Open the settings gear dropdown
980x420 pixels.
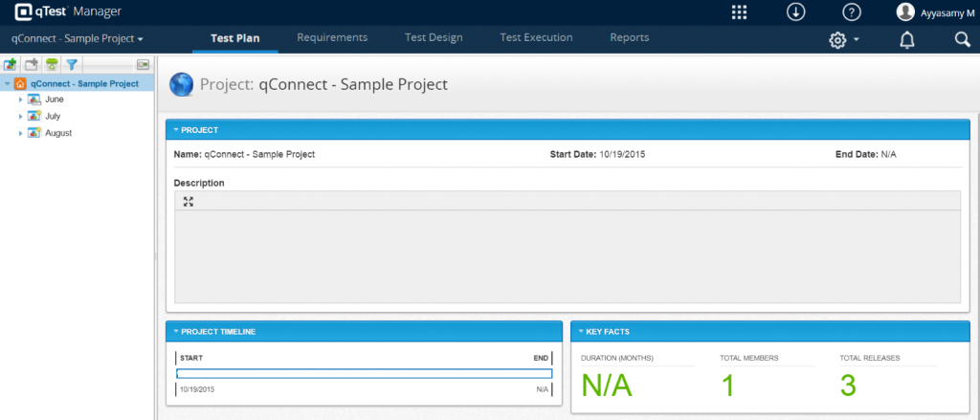tap(843, 39)
